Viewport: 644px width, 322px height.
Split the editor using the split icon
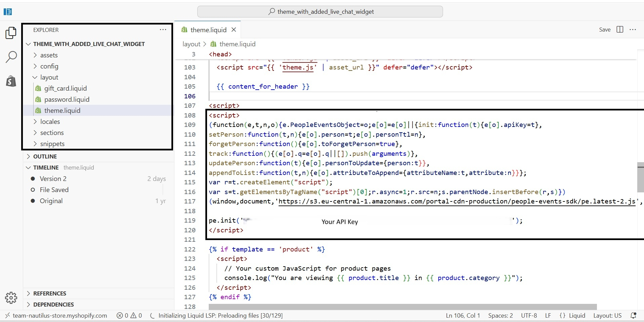[x=619, y=30]
